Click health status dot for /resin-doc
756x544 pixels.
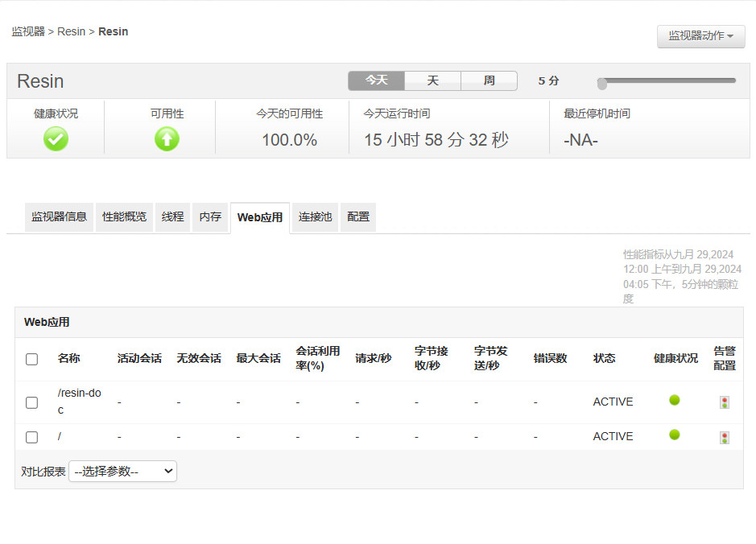[x=675, y=400]
